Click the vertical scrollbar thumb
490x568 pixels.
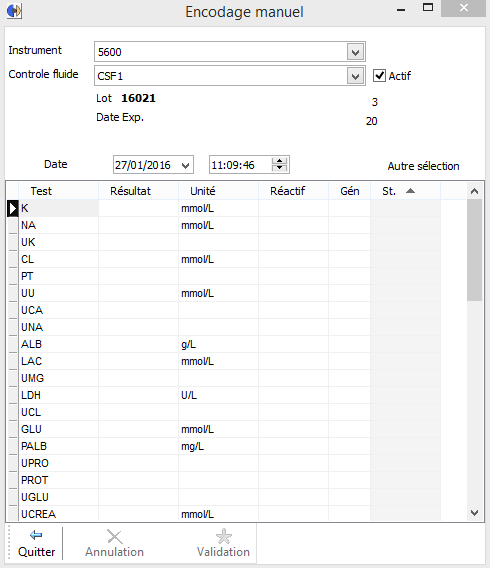coord(474,250)
